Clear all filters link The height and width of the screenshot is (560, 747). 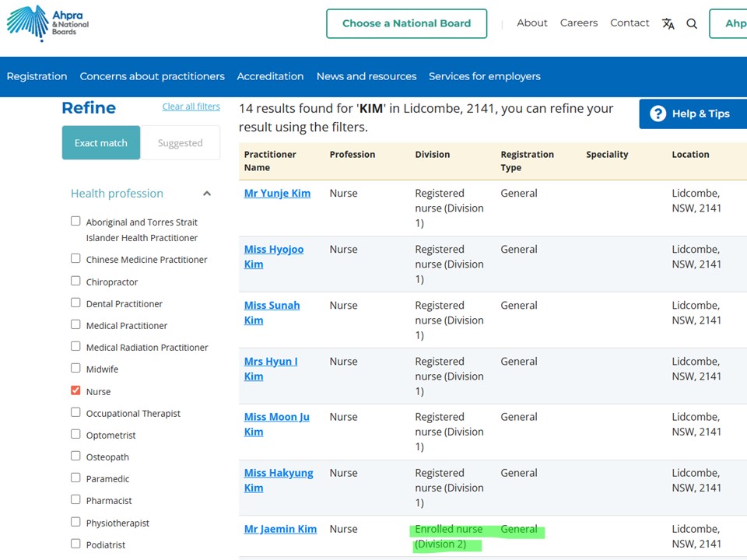coord(191,107)
